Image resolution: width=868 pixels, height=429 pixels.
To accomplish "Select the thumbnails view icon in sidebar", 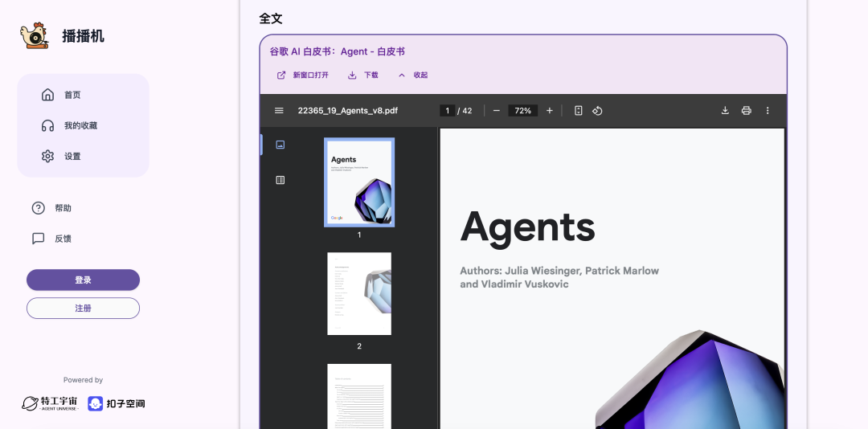I will coord(280,145).
